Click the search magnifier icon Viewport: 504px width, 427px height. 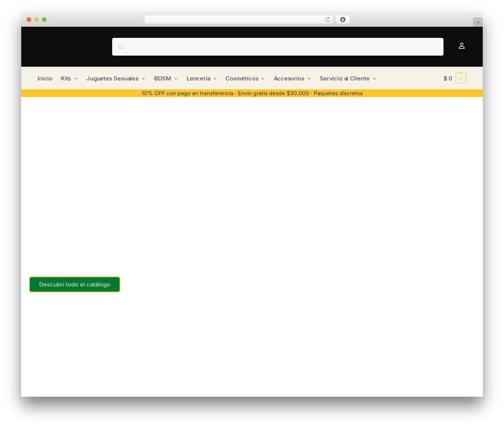tap(121, 47)
